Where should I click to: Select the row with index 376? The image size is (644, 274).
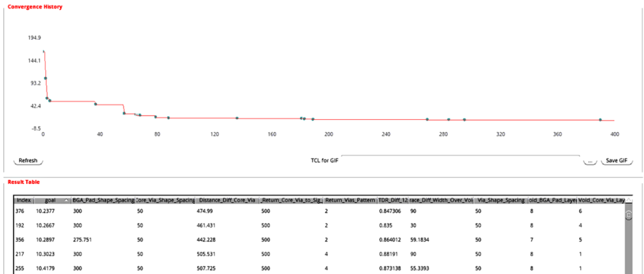24,211
